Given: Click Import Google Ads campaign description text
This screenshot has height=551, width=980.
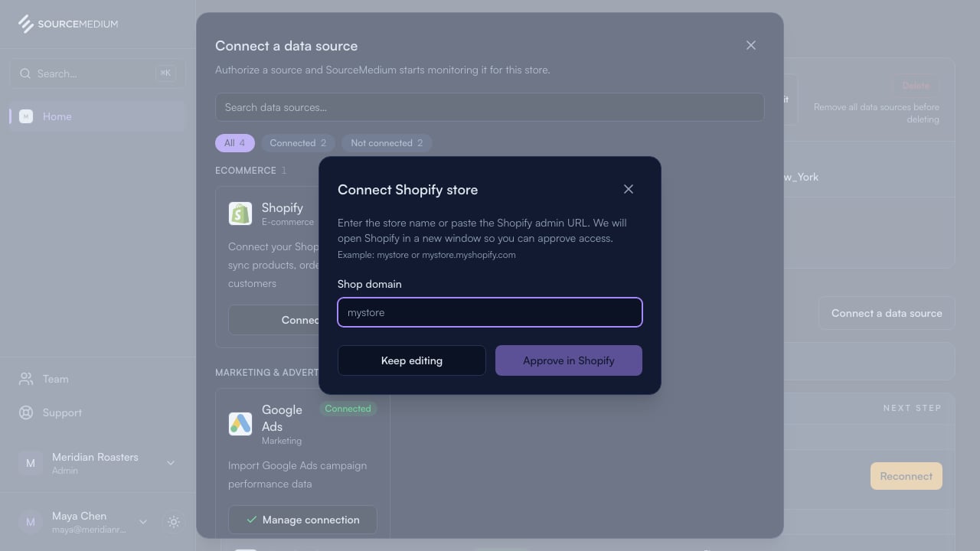Looking at the screenshot, I should coord(298,474).
